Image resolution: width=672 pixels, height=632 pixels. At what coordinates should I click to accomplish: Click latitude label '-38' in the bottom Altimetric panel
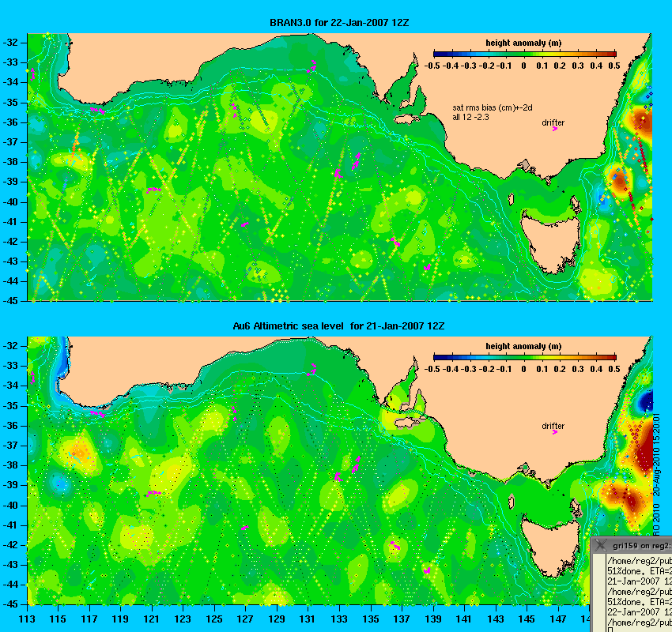[11, 465]
